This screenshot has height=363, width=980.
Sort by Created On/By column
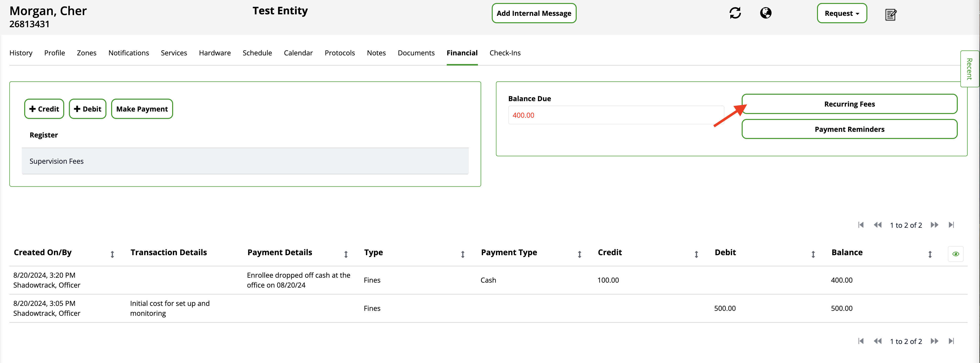(112, 254)
